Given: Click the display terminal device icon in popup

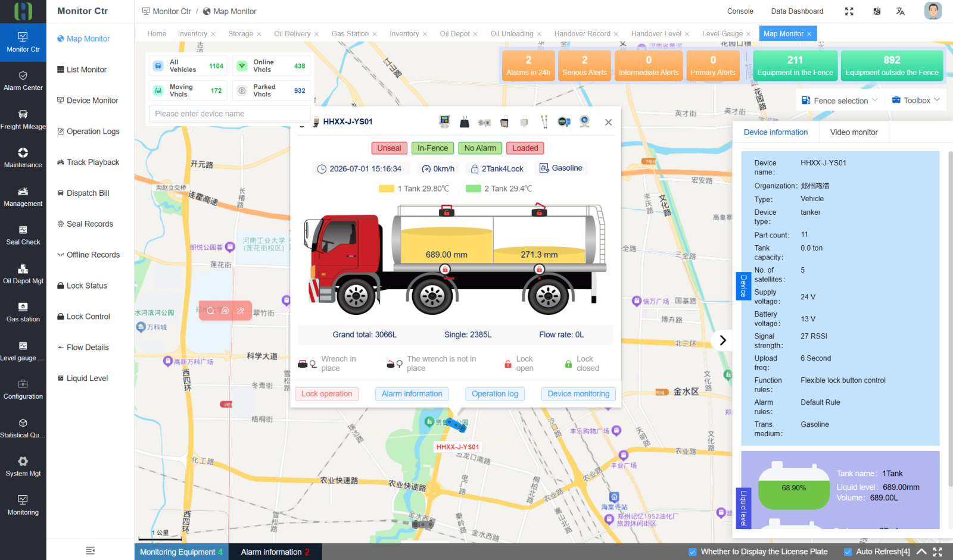Looking at the screenshot, I should [x=444, y=121].
